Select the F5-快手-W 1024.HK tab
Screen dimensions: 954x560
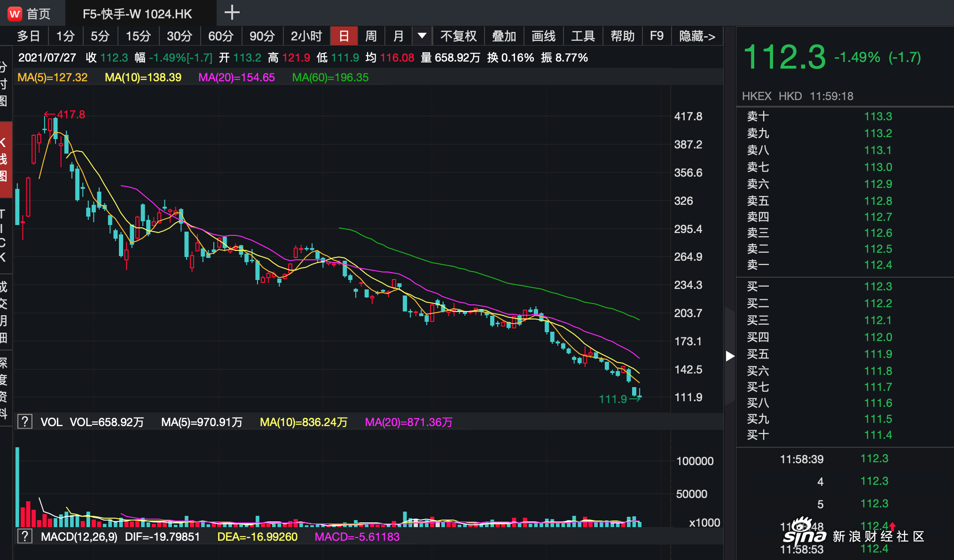[137, 14]
